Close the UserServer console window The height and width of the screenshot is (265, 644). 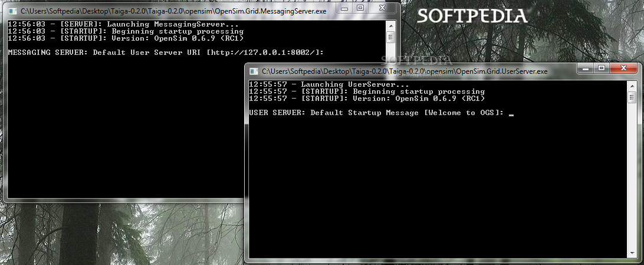[x=623, y=68]
